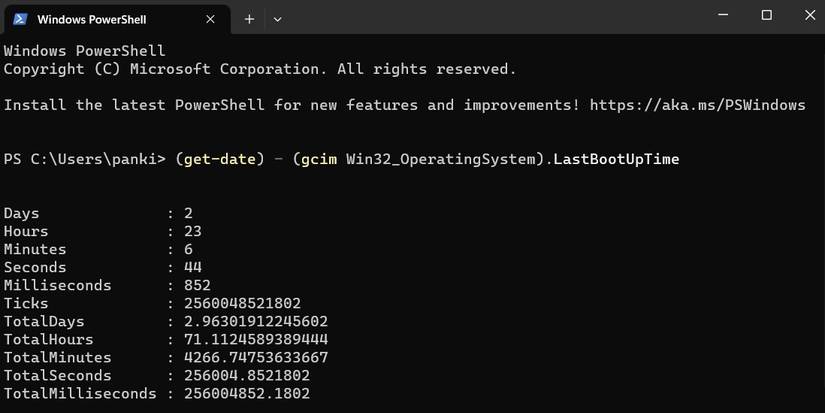Minimize the terminal window

tap(721, 15)
